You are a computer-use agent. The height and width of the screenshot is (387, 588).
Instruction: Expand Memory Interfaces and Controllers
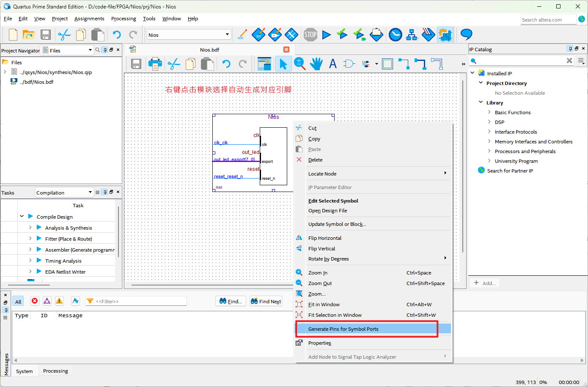489,141
